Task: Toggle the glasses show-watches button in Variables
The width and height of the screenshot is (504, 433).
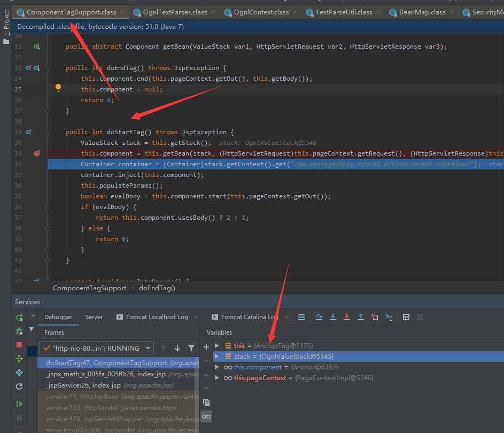Action: pyautogui.click(x=206, y=416)
